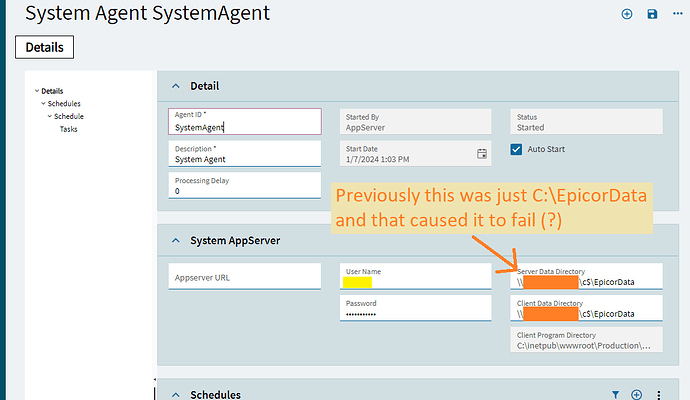Click the Auto Start label
Image resolution: width=690 pixels, height=400 pixels.
(546, 149)
